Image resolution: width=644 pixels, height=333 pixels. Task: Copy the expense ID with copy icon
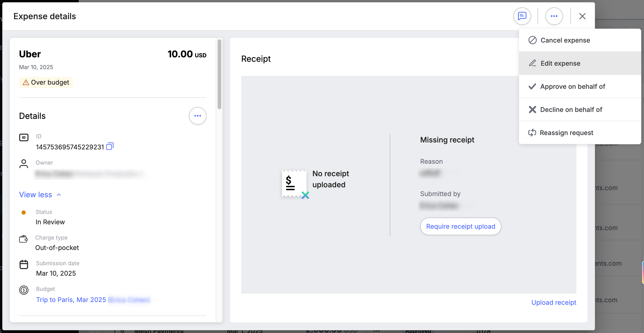110,146
